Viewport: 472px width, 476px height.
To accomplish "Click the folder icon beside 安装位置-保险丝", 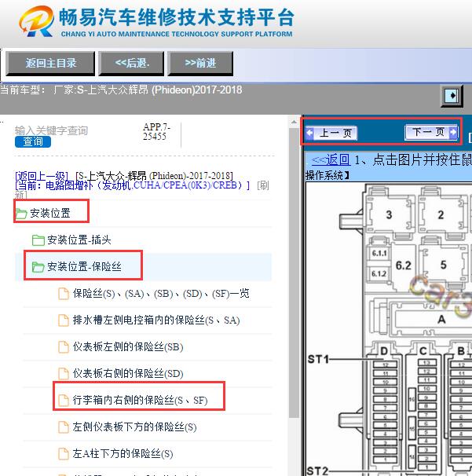I will pos(38,267).
